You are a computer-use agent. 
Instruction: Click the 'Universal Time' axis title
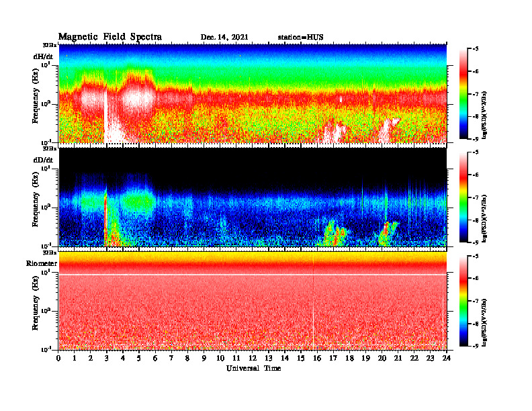coord(253,368)
